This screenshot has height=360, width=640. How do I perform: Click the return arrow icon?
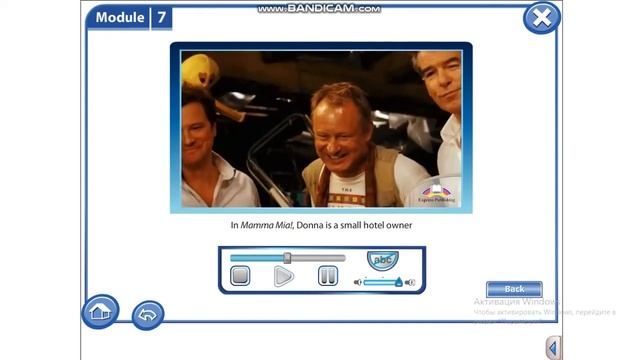point(148,315)
